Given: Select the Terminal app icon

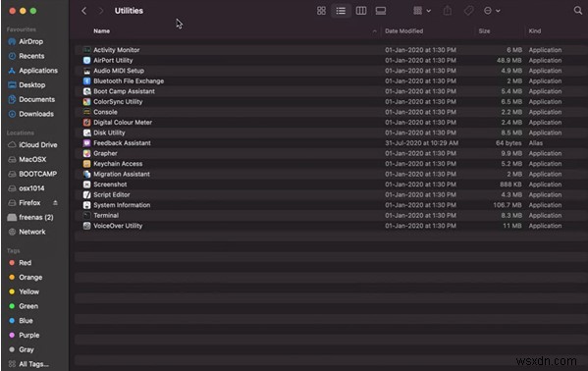Looking at the screenshot, I should (86, 215).
